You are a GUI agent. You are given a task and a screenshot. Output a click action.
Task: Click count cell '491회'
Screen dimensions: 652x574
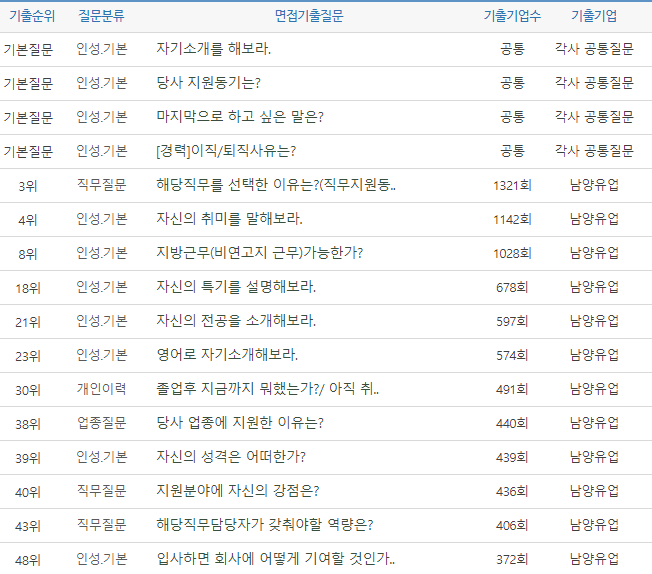tap(512, 390)
